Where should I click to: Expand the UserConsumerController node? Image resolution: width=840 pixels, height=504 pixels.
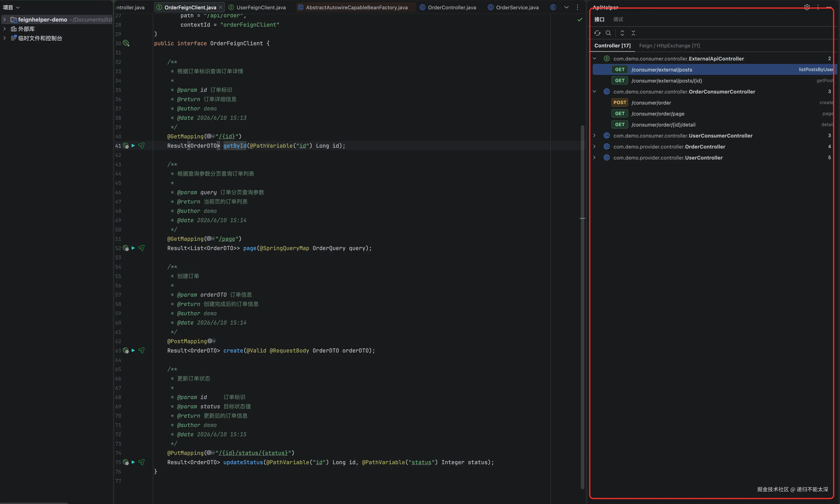pos(594,135)
